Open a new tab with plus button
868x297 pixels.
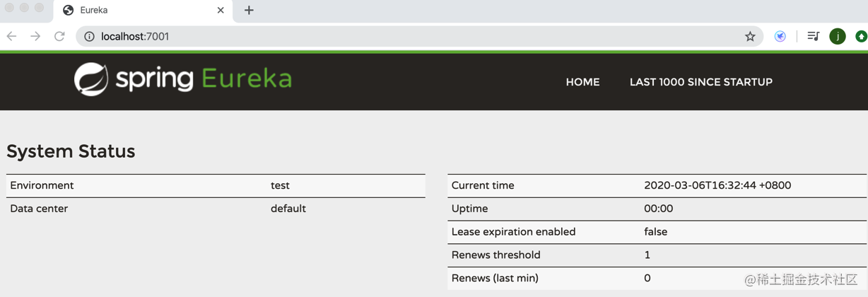point(249,10)
